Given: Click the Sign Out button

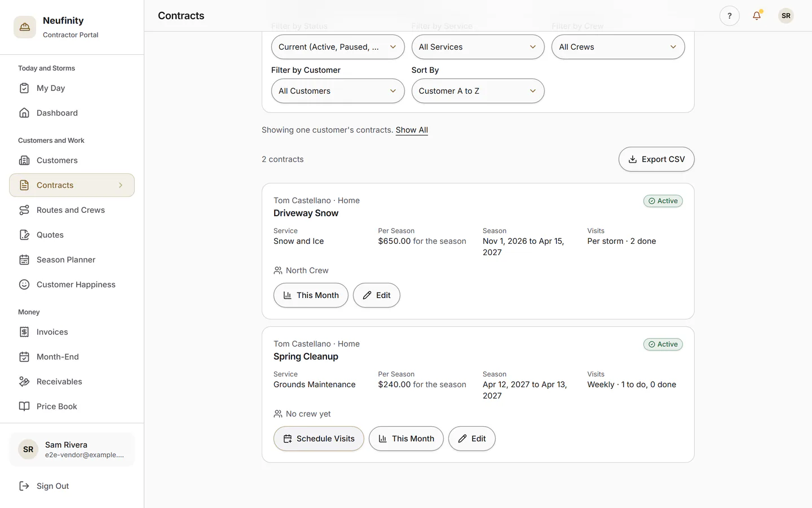Looking at the screenshot, I should point(72,486).
